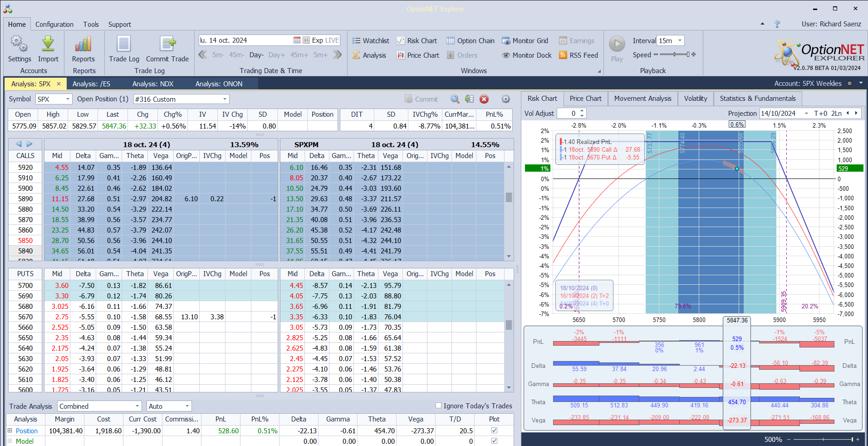Close the Analysis: SPX tab

click(x=59, y=84)
